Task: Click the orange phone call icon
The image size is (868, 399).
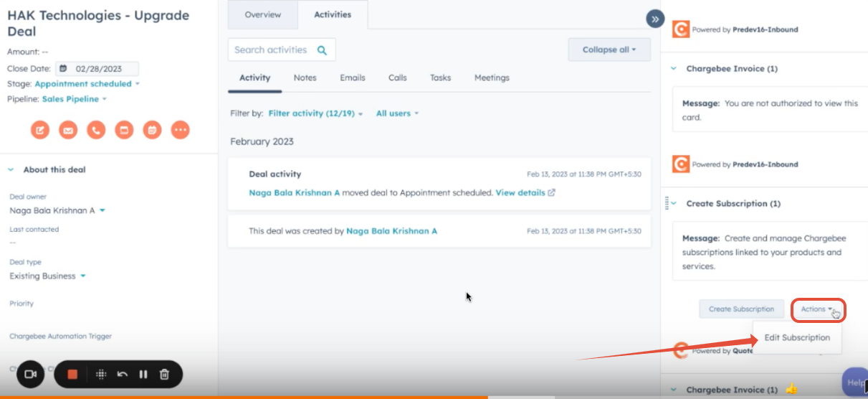Action: (96, 130)
